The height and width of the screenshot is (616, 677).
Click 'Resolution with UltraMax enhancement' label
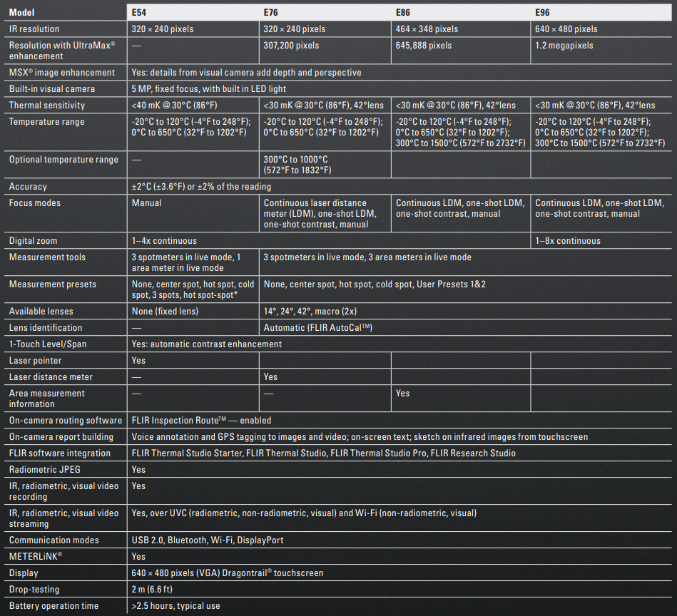[62, 51]
